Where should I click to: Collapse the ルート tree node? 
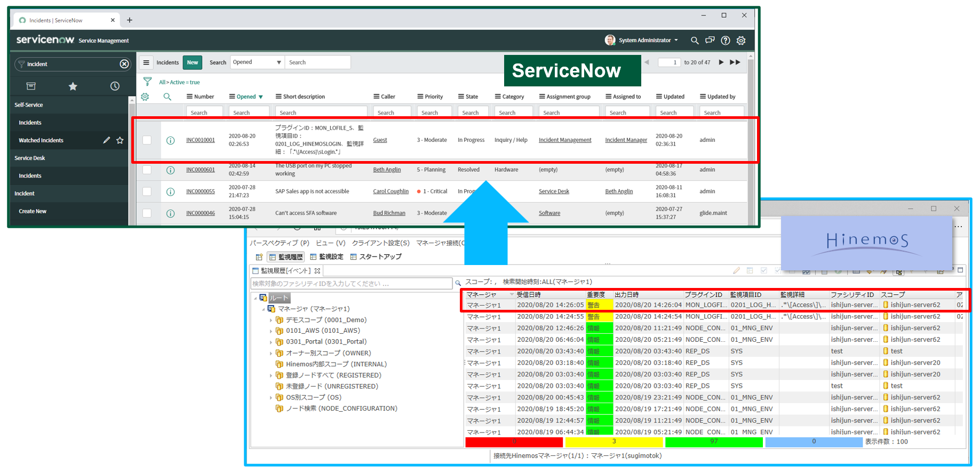(x=256, y=298)
